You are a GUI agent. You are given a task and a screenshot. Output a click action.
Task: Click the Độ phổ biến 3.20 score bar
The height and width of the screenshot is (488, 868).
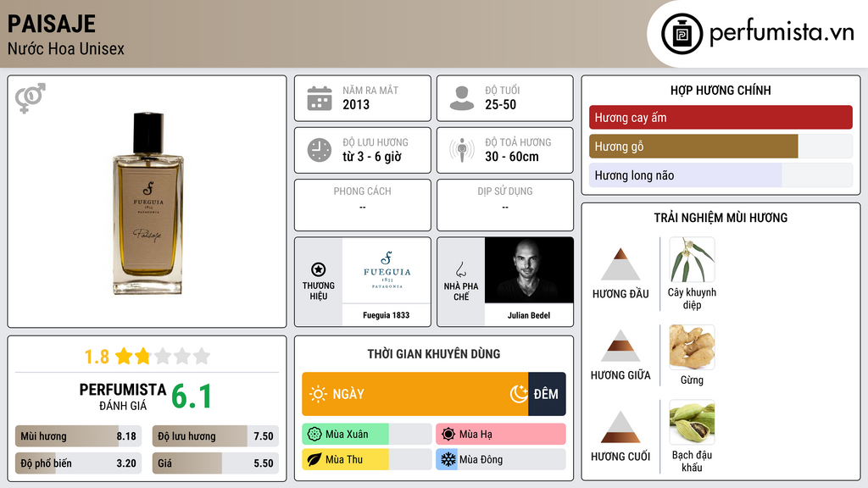pos(78,463)
